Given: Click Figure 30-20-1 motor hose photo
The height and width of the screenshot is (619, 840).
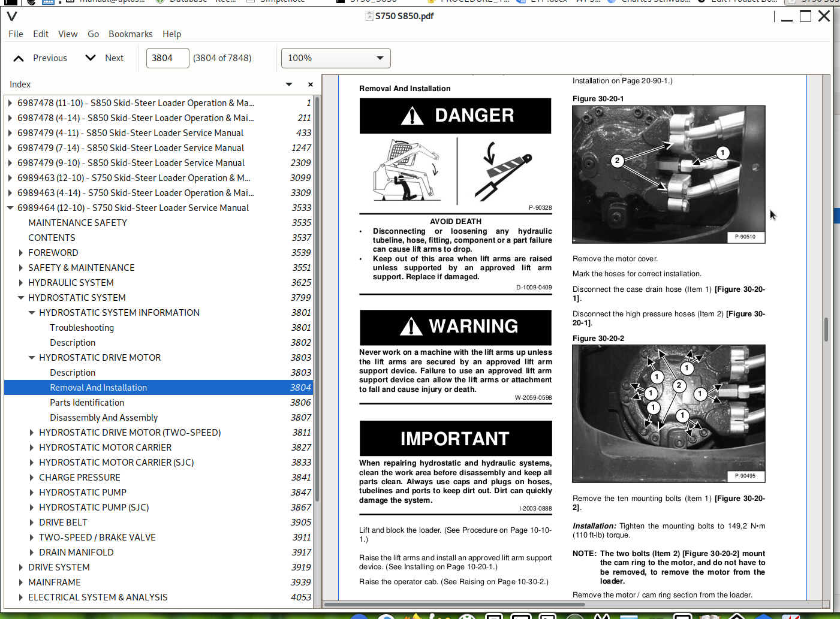Looking at the screenshot, I should click(669, 174).
